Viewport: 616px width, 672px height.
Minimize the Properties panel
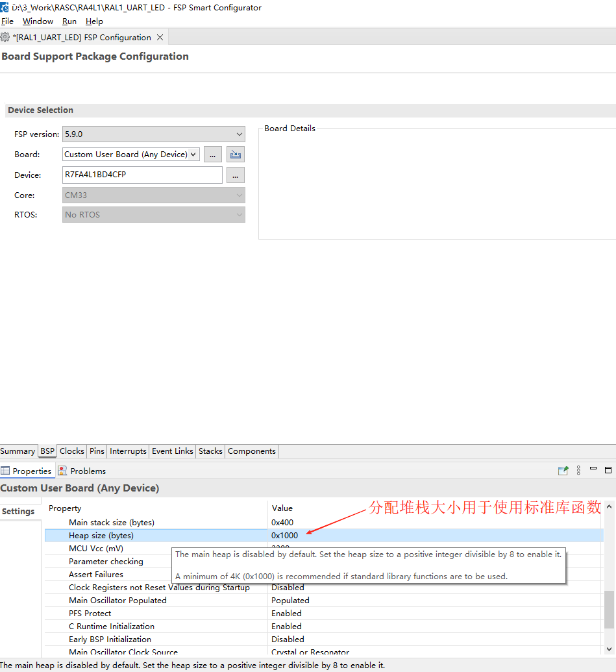593,469
